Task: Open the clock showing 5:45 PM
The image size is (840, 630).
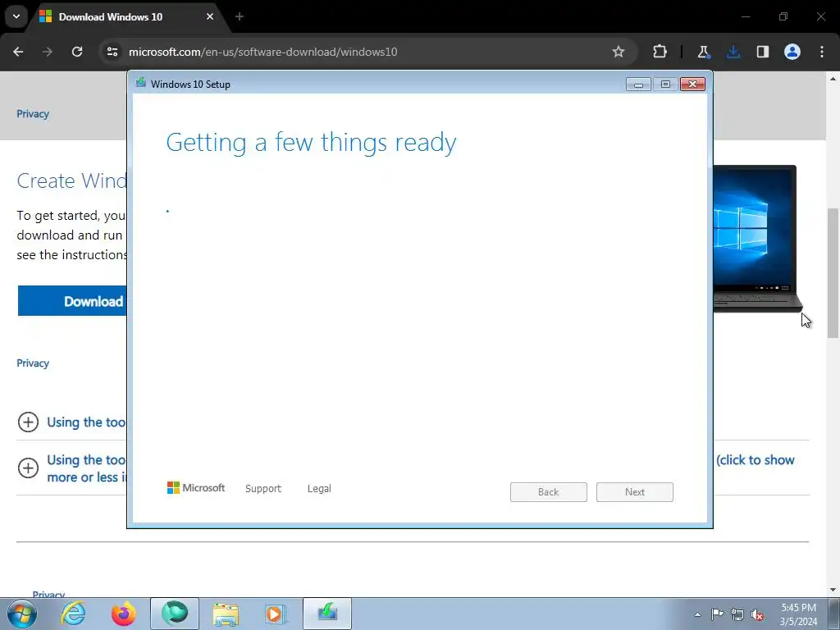Action: click(799, 614)
